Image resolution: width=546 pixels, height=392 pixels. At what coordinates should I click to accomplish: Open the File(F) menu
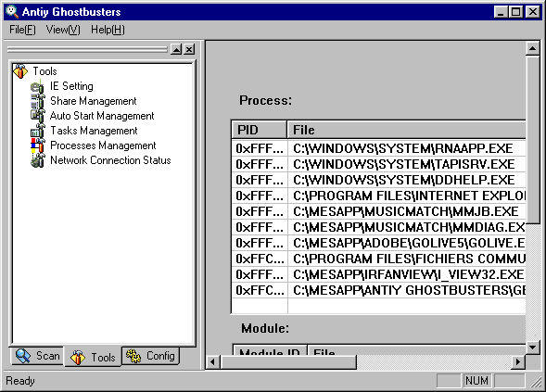pos(22,30)
